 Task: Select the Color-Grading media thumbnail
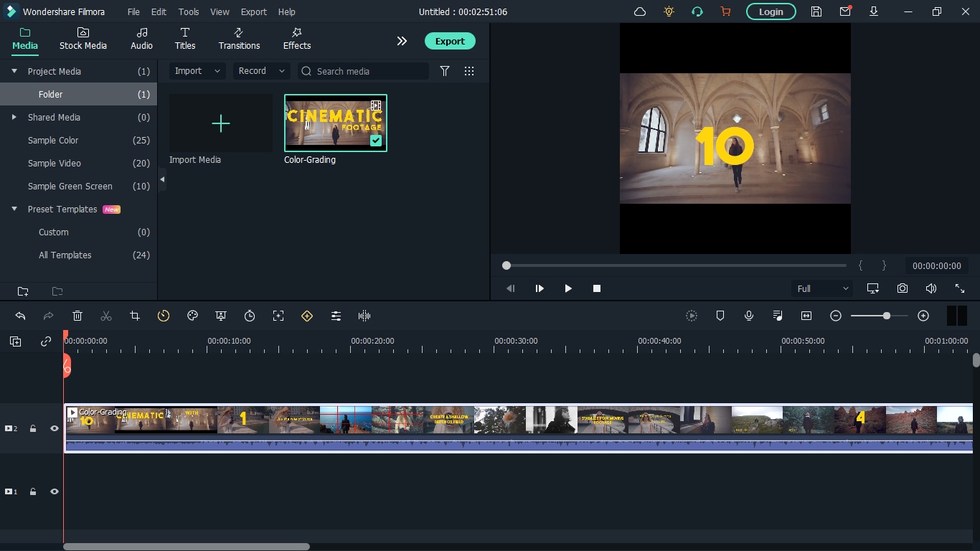(335, 123)
